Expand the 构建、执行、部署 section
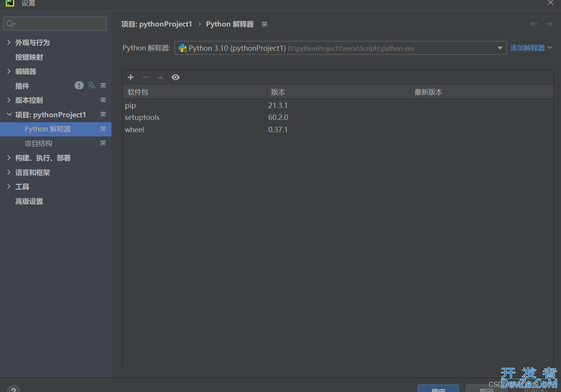Viewport: 561px width, 392px height. click(9, 158)
